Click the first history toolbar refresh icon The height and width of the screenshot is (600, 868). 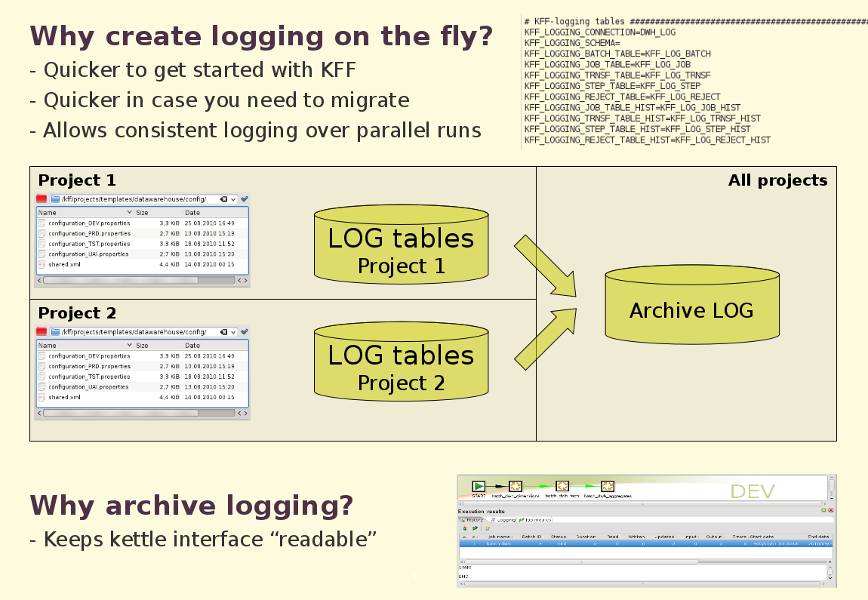464,528
